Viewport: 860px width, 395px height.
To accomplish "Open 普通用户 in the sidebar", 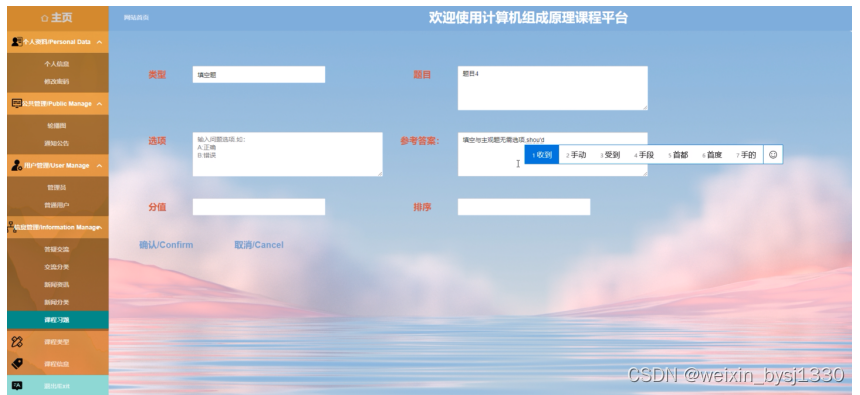I will [x=57, y=205].
